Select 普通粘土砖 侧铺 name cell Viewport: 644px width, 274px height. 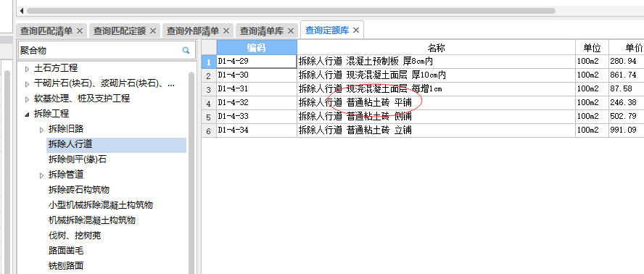pos(436,116)
